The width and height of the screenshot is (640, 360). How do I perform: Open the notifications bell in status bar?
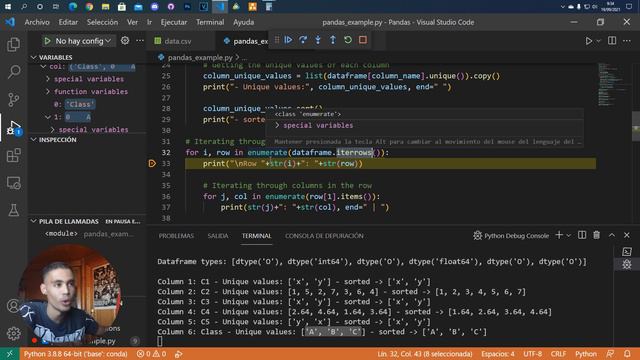627,354
